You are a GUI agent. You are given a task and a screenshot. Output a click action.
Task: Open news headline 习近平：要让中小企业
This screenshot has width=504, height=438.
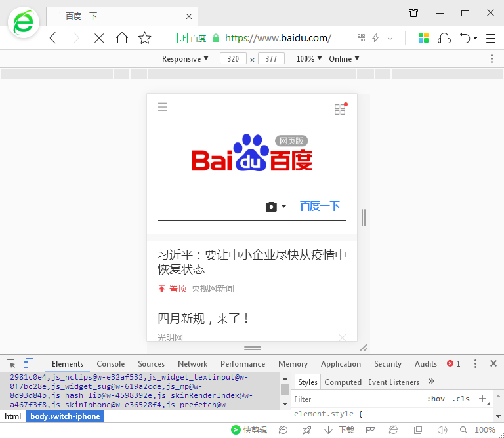tap(252, 262)
